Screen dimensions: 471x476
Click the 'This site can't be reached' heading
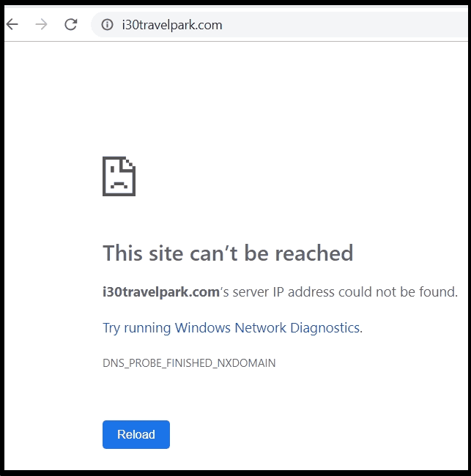[228, 253]
